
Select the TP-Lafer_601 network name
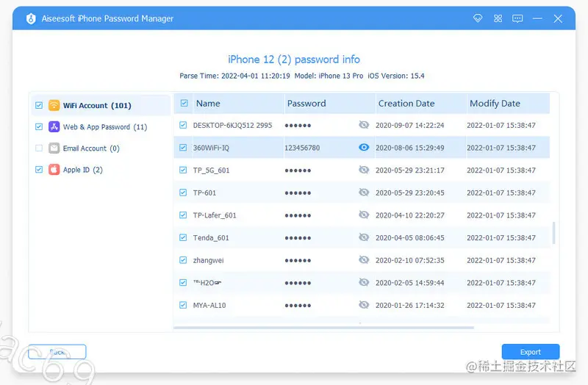coord(215,215)
